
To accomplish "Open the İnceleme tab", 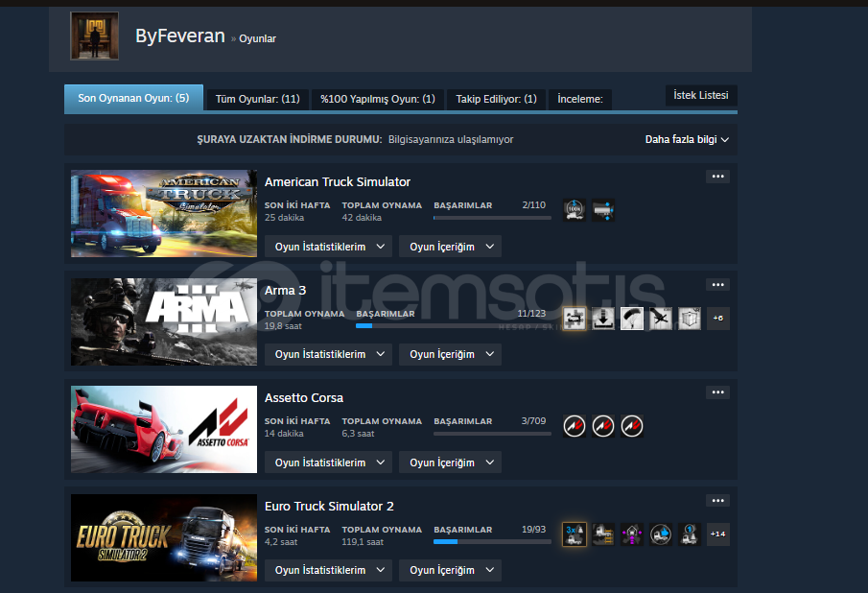I will [580, 99].
